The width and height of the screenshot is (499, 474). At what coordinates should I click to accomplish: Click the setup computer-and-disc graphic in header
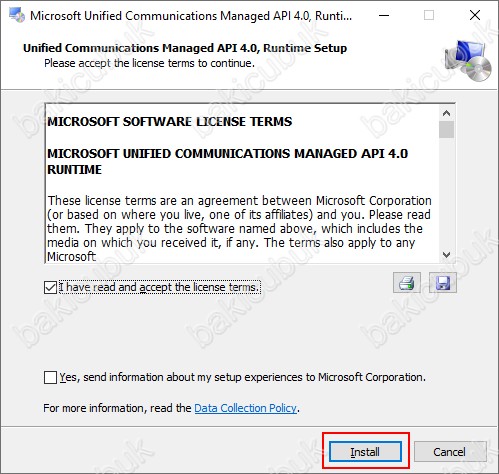[468, 60]
